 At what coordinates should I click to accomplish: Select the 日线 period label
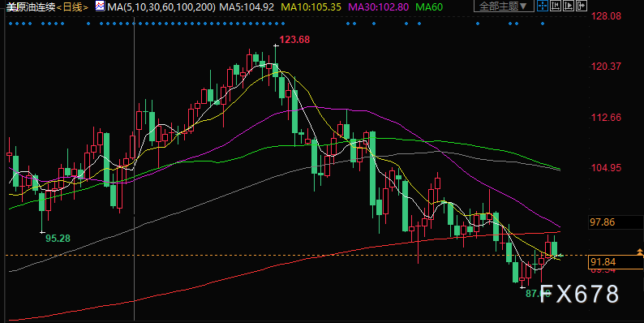72,7
